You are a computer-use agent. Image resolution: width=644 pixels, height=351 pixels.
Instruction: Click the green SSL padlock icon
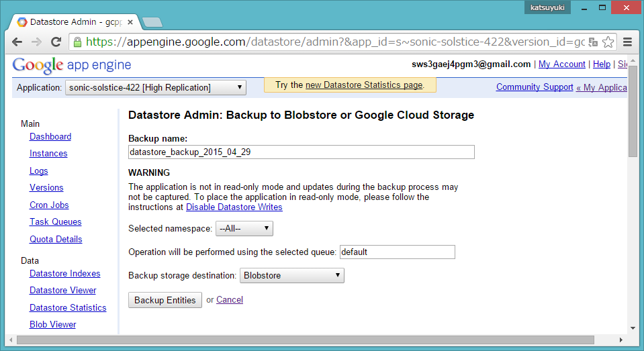pos(78,42)
